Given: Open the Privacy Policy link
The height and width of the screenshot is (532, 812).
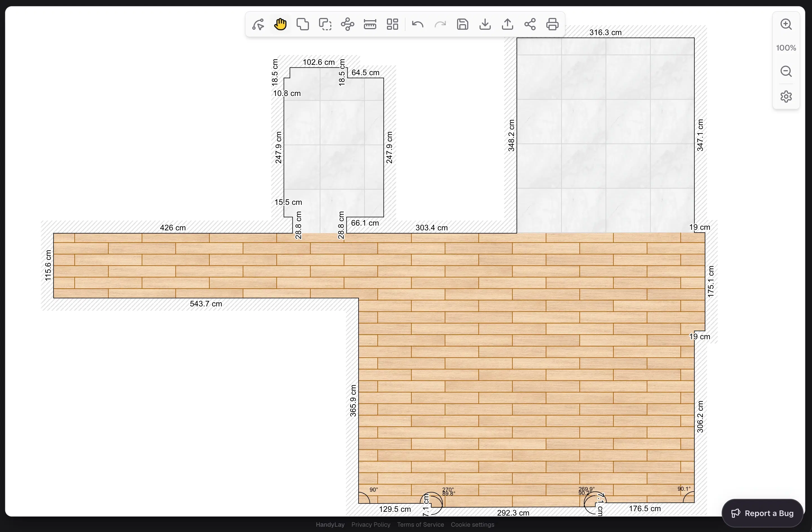Looking at the screenshot, I should point(371,524).
